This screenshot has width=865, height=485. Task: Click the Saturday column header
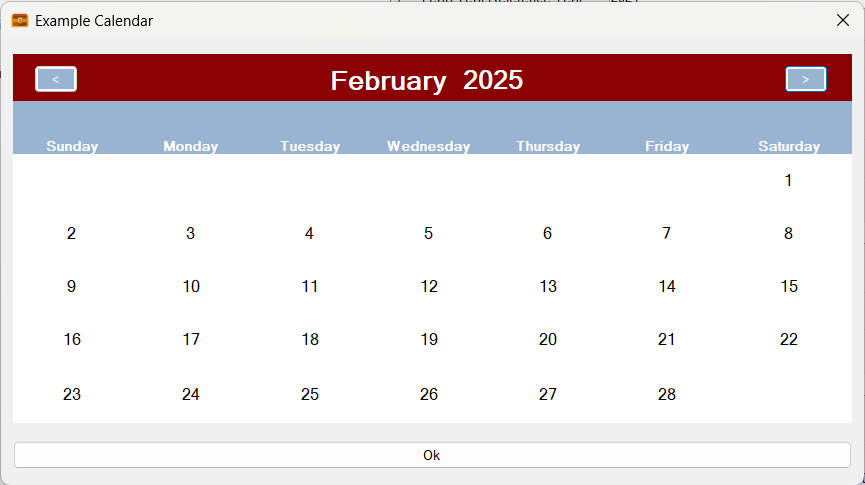(788, 146)
